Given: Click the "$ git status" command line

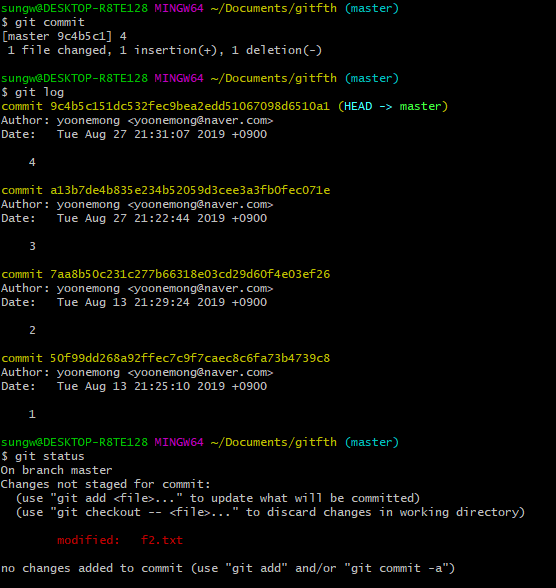Looking at the screenshot, I should click(43, 456).
